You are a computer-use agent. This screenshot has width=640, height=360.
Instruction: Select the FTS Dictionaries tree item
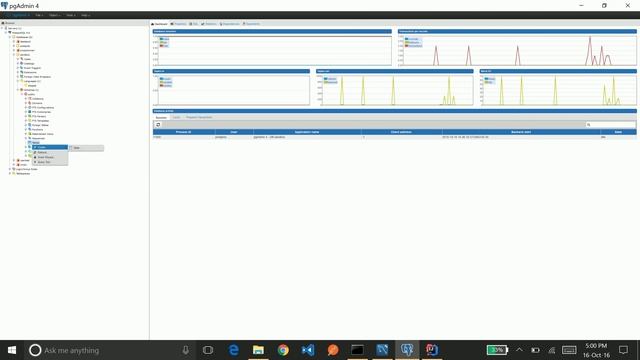(41, 112)
